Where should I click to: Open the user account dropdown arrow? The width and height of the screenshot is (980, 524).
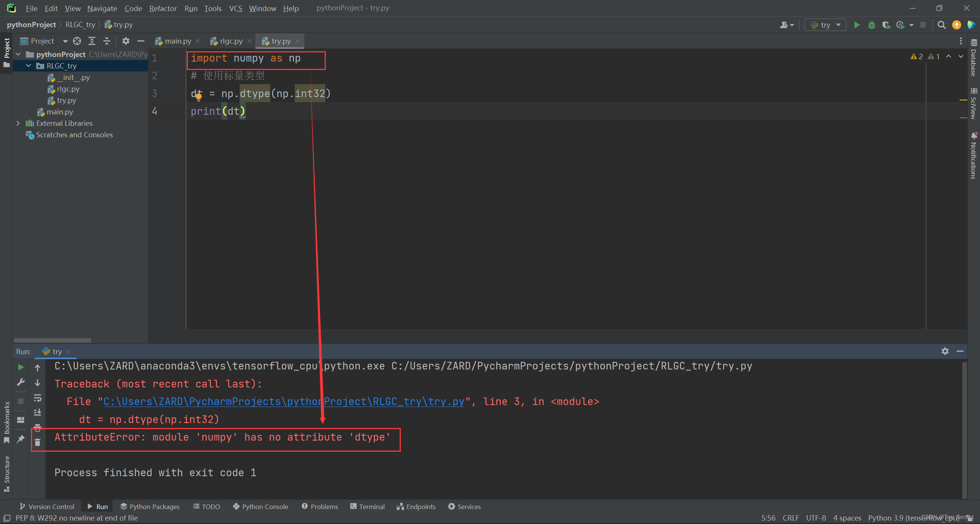coord(792,25)
